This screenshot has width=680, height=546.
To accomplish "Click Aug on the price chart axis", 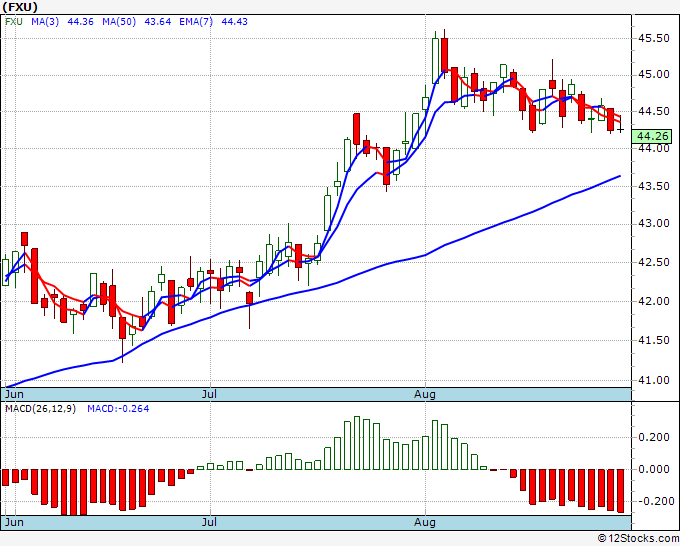I will click(425, 394).
